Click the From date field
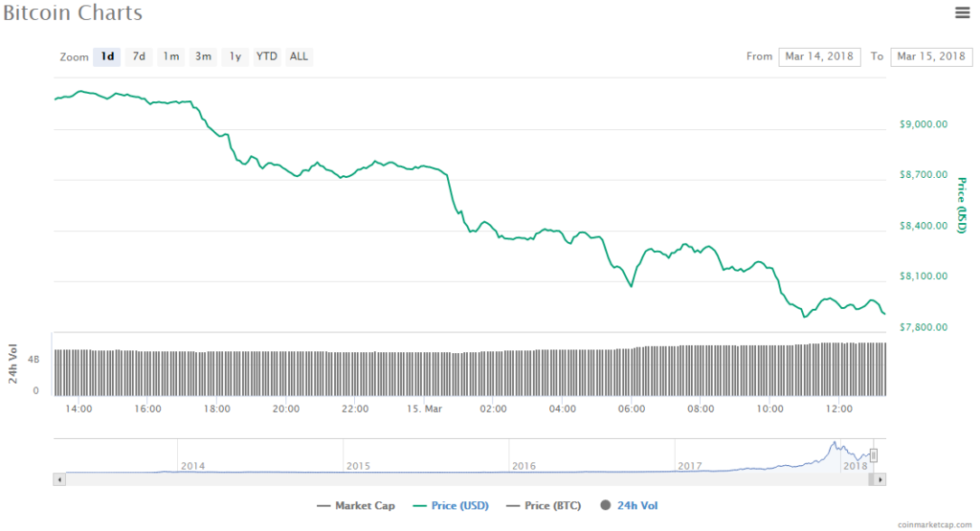The height and width of the screenshot is (531, 980). 819,56
